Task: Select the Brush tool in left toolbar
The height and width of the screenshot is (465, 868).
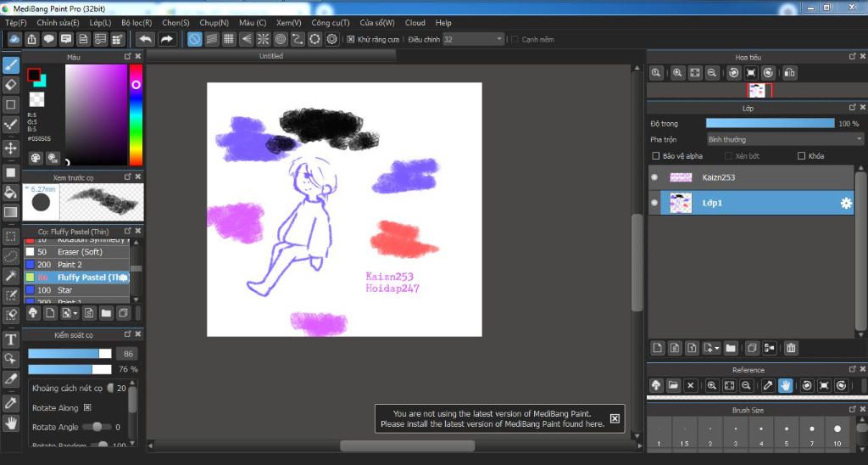Action: (x=10, y=64)
